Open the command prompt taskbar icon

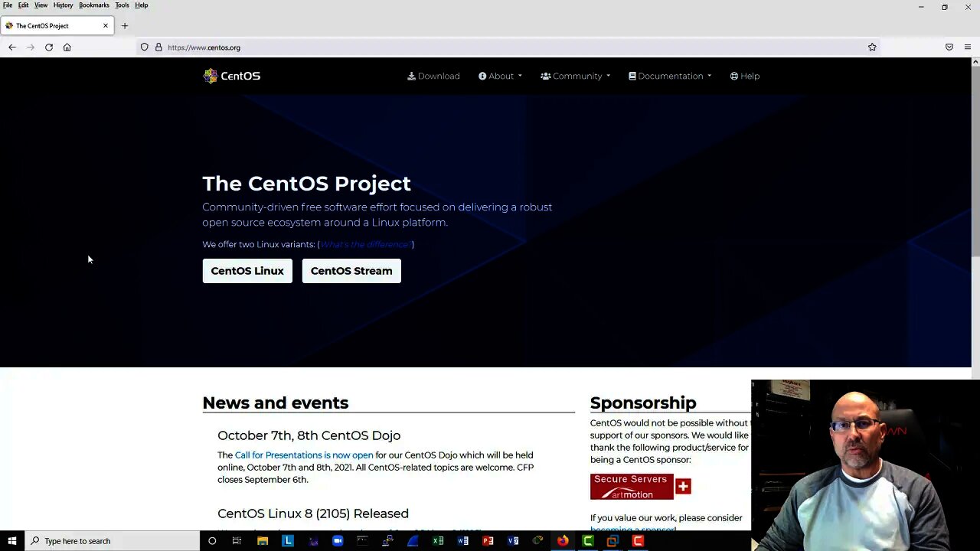(363, 541)
